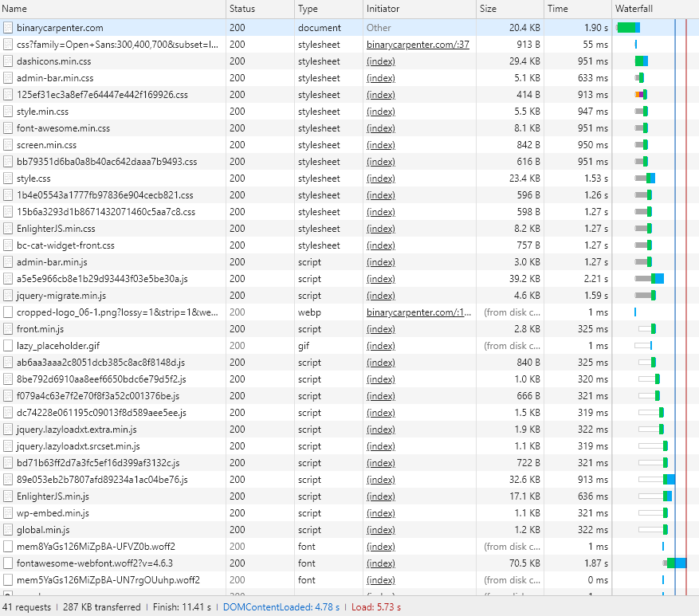Screen dimensions: 699x616
Task: Click the document icon beside binarycarpenter.com
Action: pyautogui.click(x=8, y=28)
